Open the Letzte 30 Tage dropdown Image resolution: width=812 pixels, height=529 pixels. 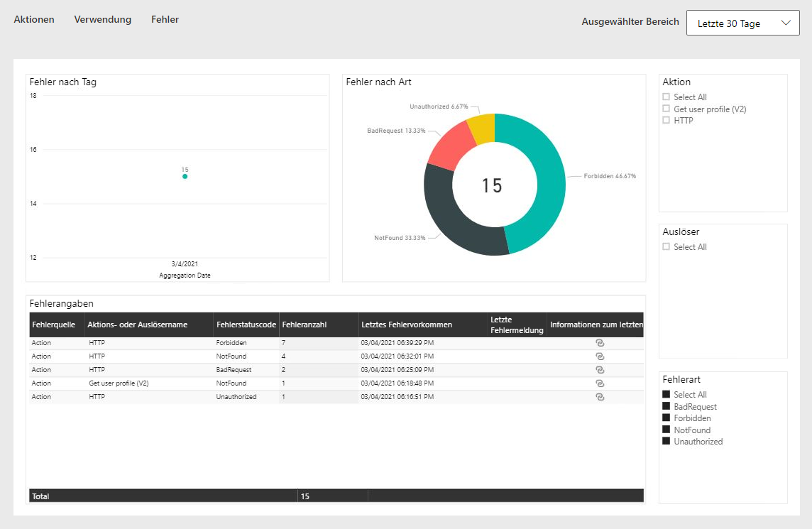click(742, 23)
